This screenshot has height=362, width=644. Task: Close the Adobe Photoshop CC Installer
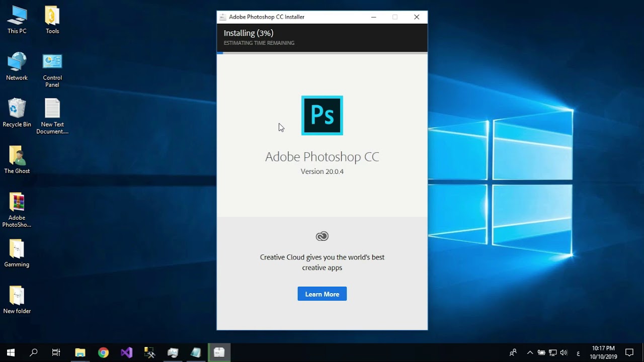(417, 17)
